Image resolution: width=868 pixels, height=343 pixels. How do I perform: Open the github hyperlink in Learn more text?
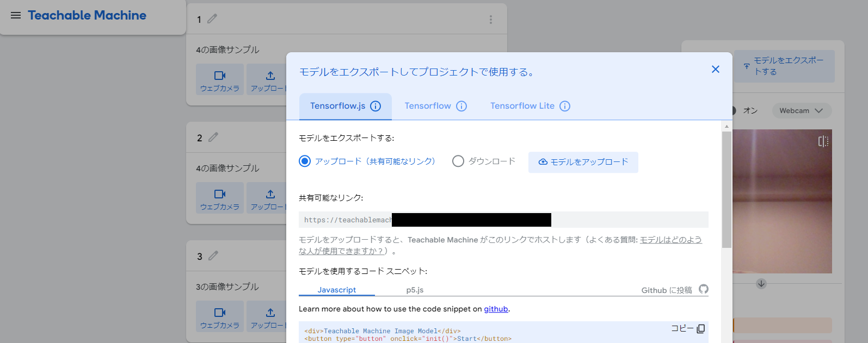pyautogui.click(x=496, y=309)
